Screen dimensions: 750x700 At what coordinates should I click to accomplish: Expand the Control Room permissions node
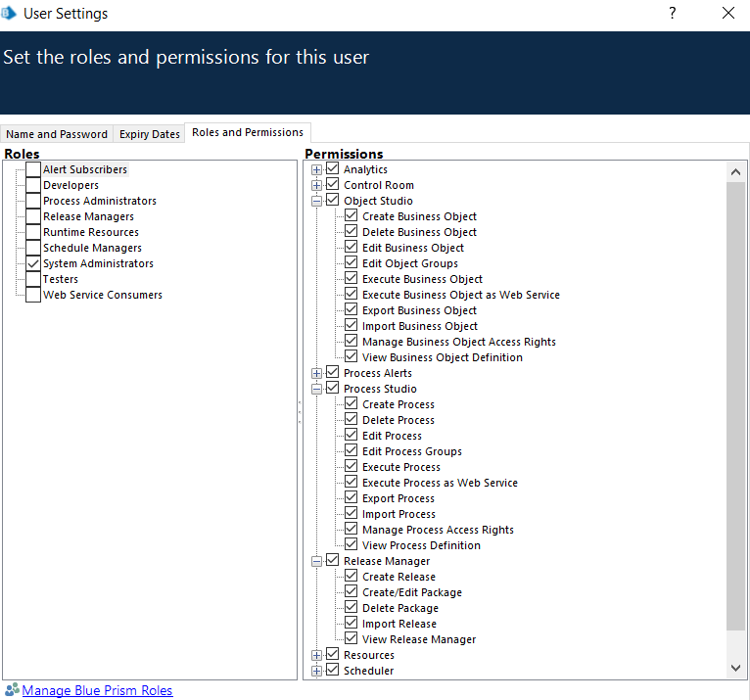(x=316, y=185)
